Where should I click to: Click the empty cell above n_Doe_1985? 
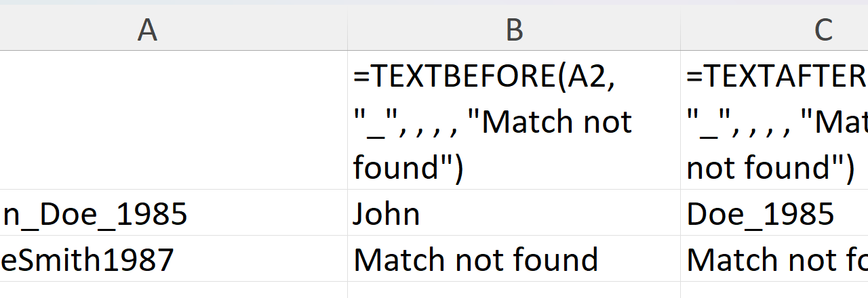pos(174,121)
